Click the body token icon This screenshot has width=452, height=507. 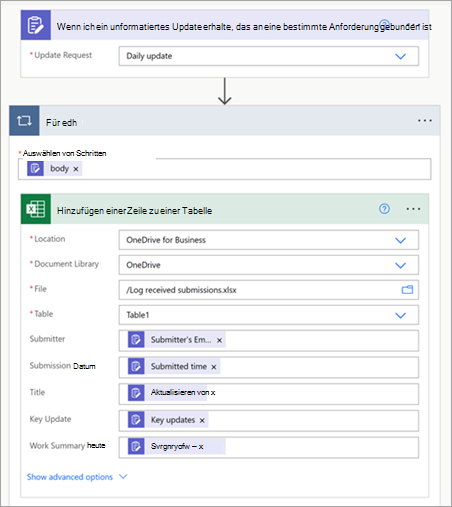(35, 168)
